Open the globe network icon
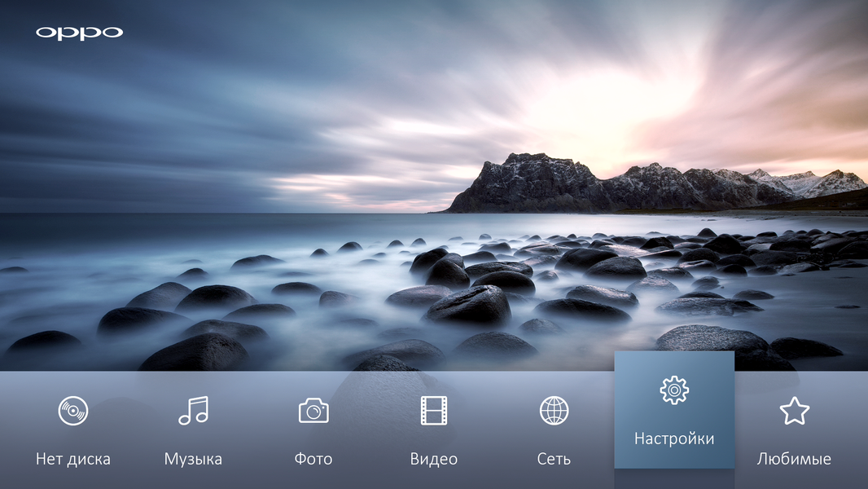The height and width of the screenshot is (489, 868). pos(554,411)
